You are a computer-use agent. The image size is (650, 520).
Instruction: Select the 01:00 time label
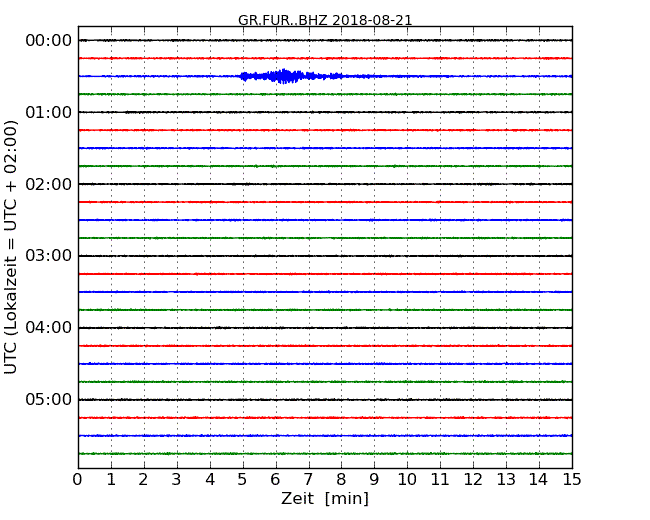point(49,112)
